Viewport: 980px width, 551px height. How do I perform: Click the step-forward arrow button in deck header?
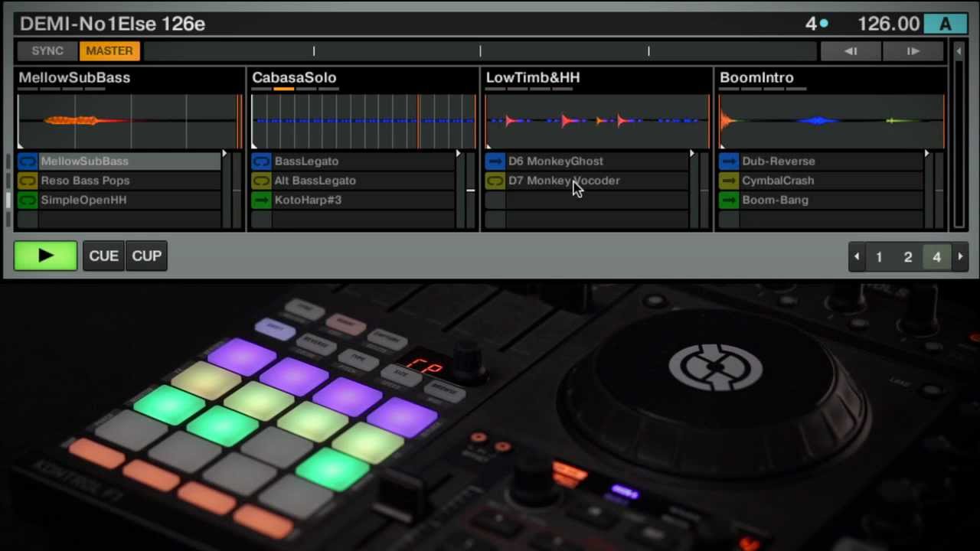(913, 51)
